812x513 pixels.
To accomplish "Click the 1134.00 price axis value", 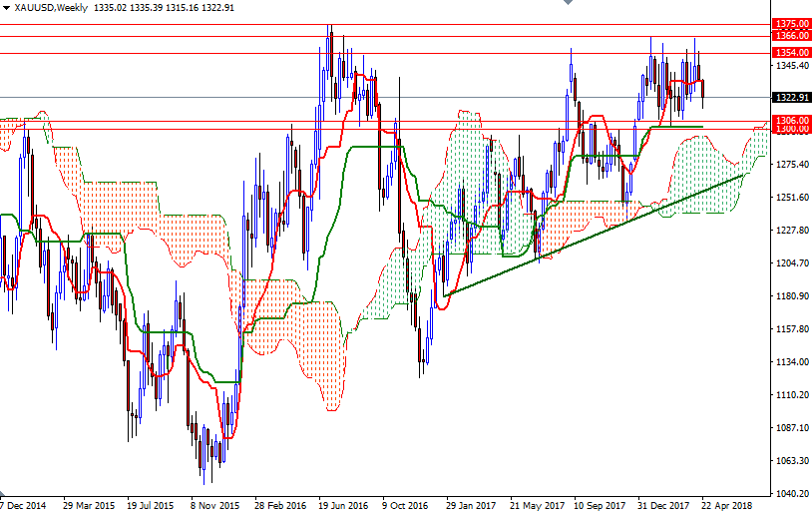I will click(793, 361).
